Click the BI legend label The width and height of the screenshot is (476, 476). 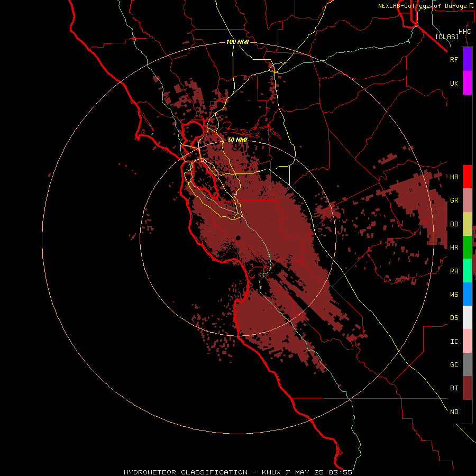click(454, 388)
